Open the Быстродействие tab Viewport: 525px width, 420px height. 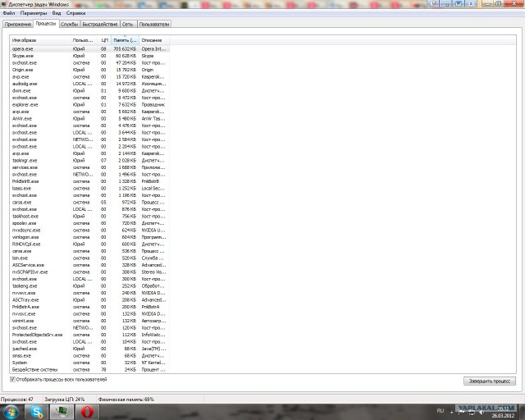click(100, 24)
